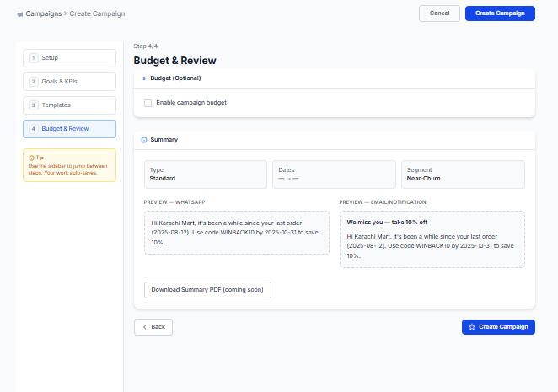558x392 pixels.
Task: Click Download Summary PDF button
Action: click(207, 290)
